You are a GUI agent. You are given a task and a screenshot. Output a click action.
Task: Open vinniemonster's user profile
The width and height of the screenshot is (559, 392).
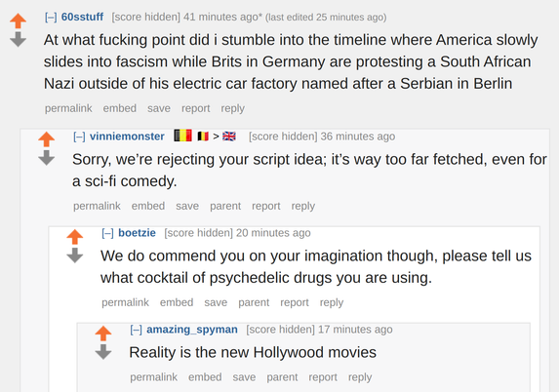127,137
